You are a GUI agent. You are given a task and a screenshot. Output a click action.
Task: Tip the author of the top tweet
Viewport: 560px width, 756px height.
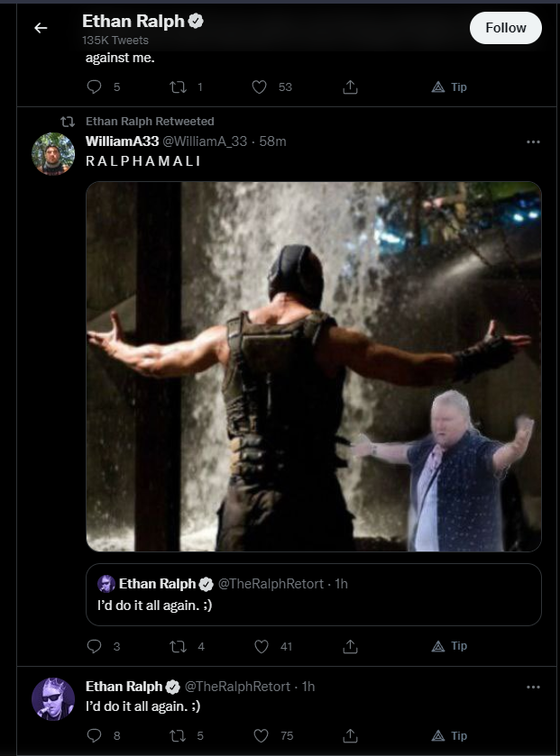click(450, 87)
